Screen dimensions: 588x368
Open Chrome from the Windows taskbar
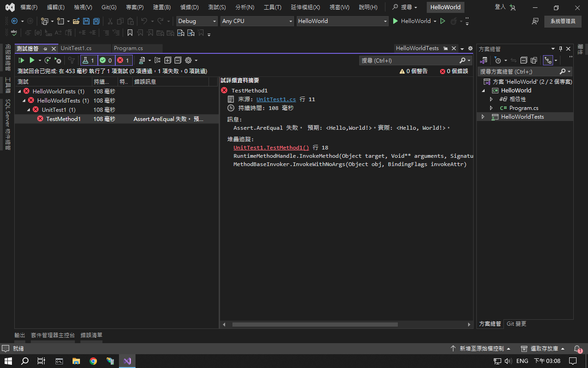pos(93,361)
